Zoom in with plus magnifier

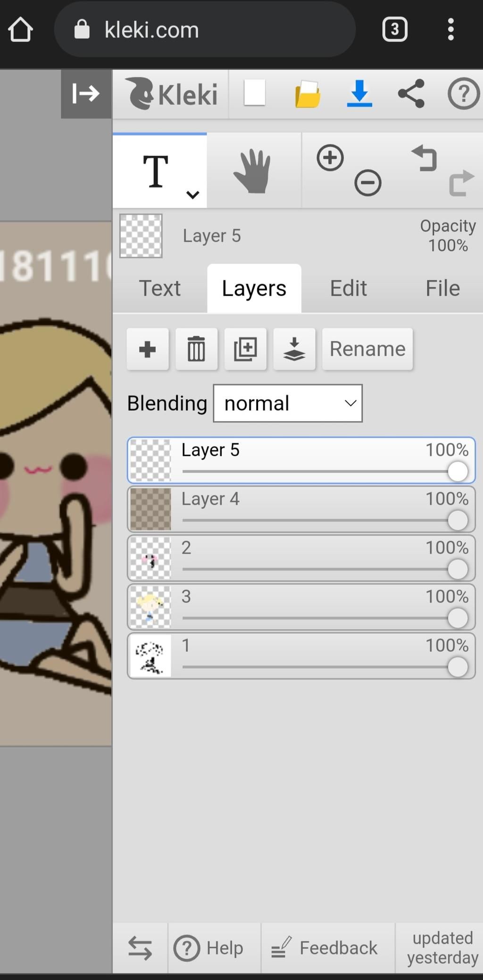pyautogui.click(x=330, y=158)
